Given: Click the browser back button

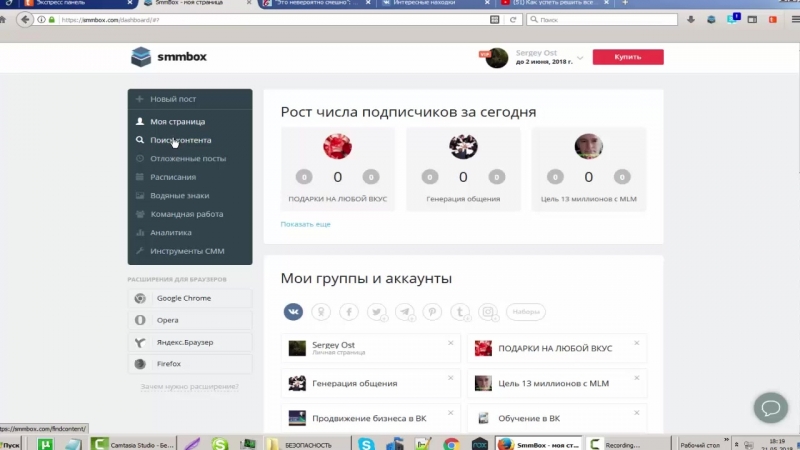Looking at the screenshot, I should pos(24,19).
